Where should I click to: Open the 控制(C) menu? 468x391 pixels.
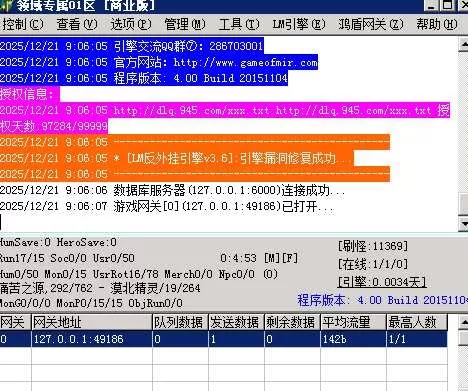[23, 24]
